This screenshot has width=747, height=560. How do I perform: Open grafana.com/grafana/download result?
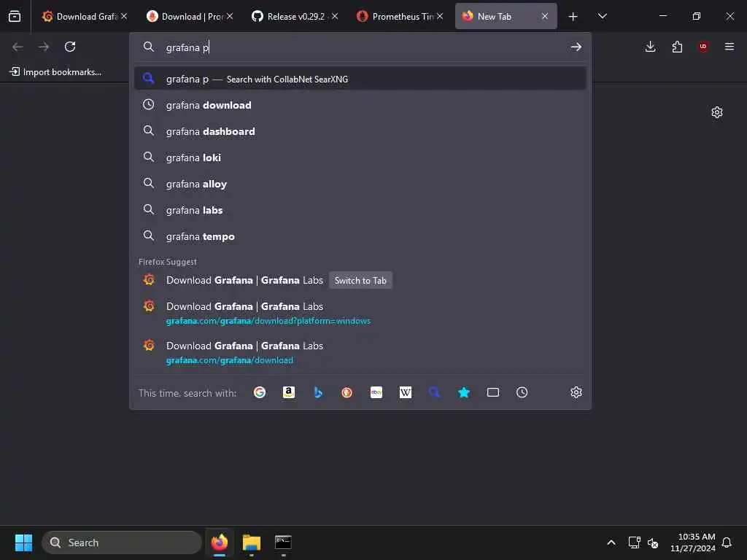tap(360, 352)
